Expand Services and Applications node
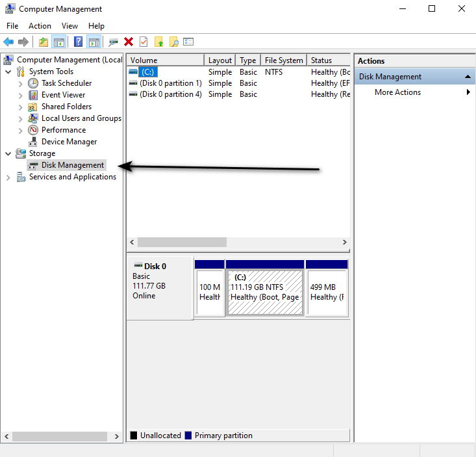The height and width of the screenshot is (457, 476). [x=8, y=177]
